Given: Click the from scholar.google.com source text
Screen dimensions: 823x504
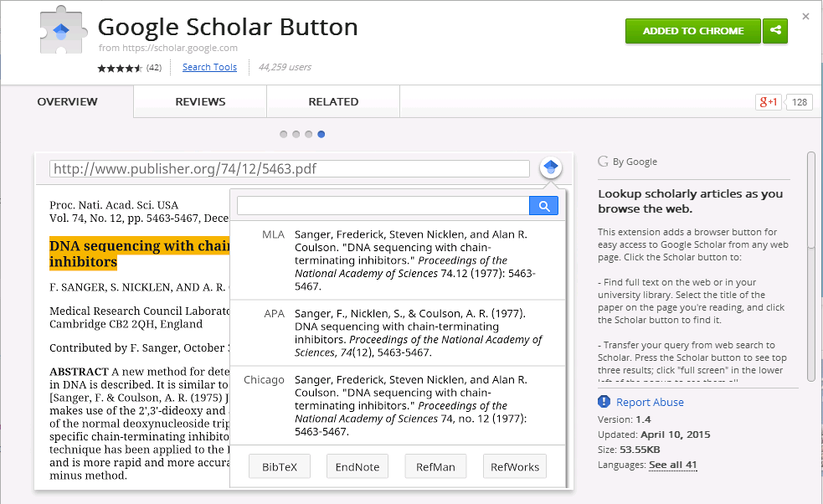Looking at the screenshot, I should [168, 48].
